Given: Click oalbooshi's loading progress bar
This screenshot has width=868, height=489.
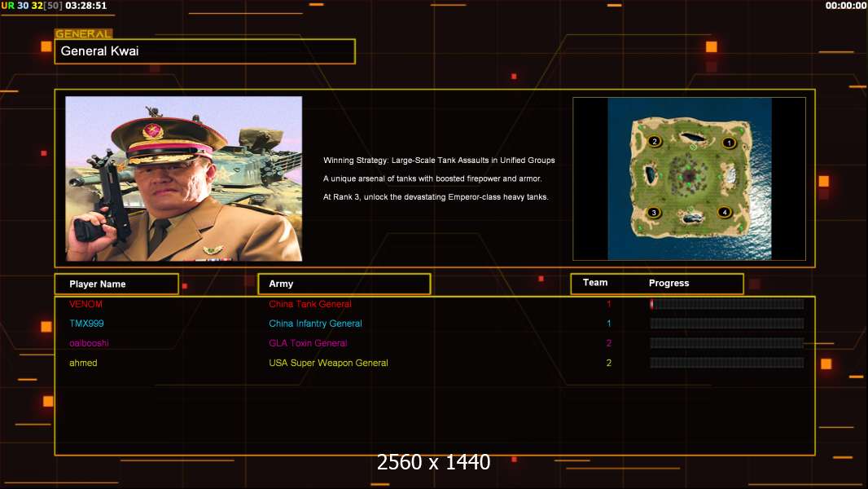Looking at the screenshot, I should (727, 343).
